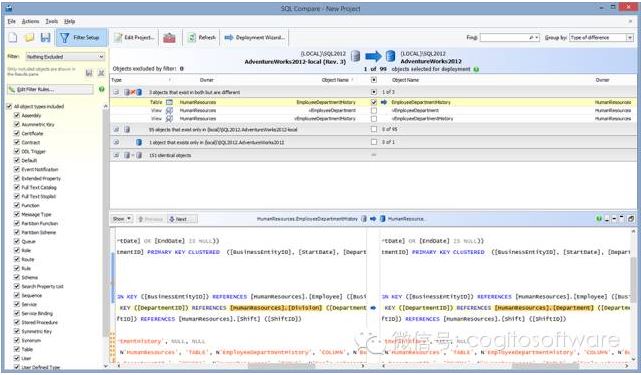Click the green help icon in the SQL diff toolbar

coord(598,219)
